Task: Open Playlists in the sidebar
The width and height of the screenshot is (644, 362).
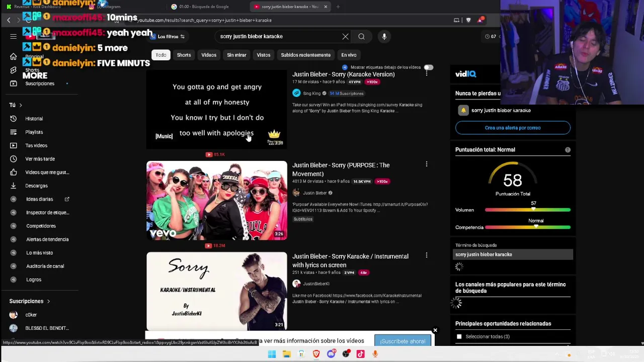Action: tap(34, 132)
